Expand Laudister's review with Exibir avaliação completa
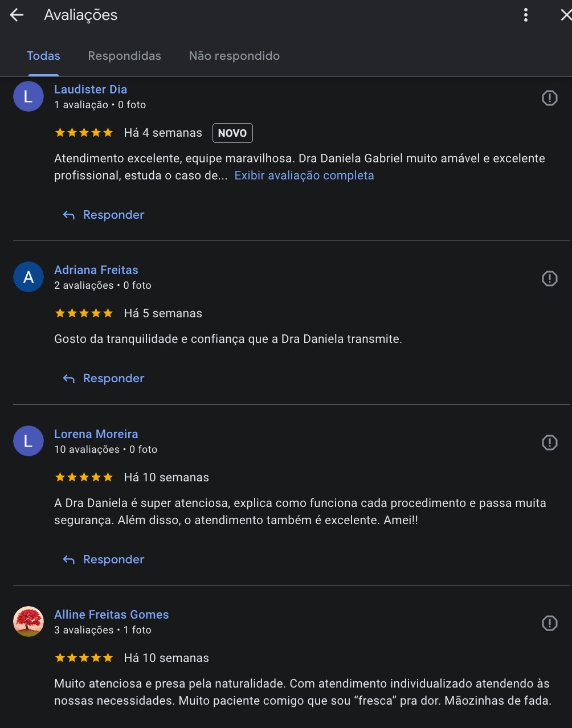The width and height of the screenshot is (572, 728). click(x=304, y=175)
